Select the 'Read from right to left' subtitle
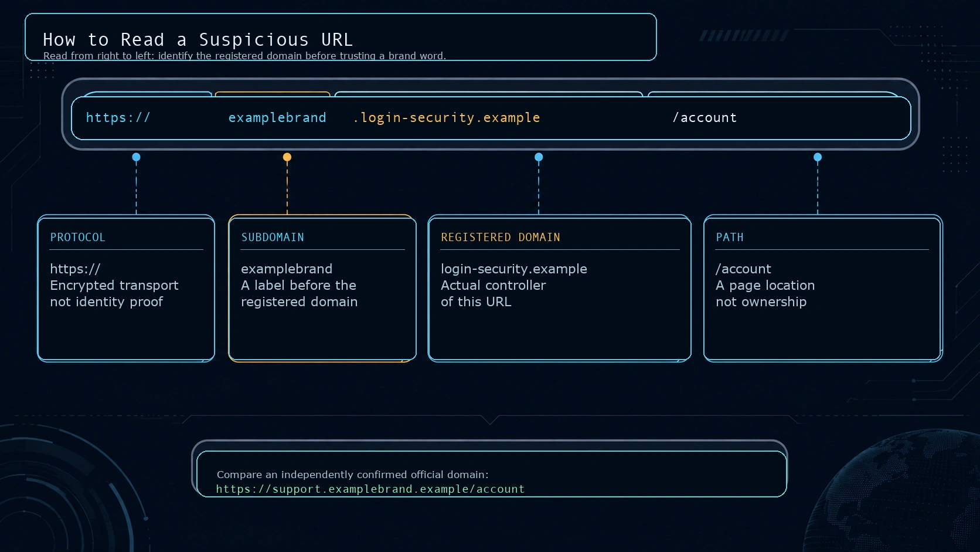 pyautogui.click(x=244, y=56)
